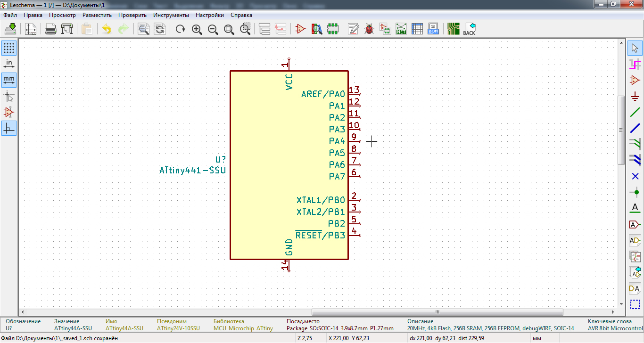Screen dimensions: 644x343
Task: Open the Справка menu
Action: [x=241, y=15]
